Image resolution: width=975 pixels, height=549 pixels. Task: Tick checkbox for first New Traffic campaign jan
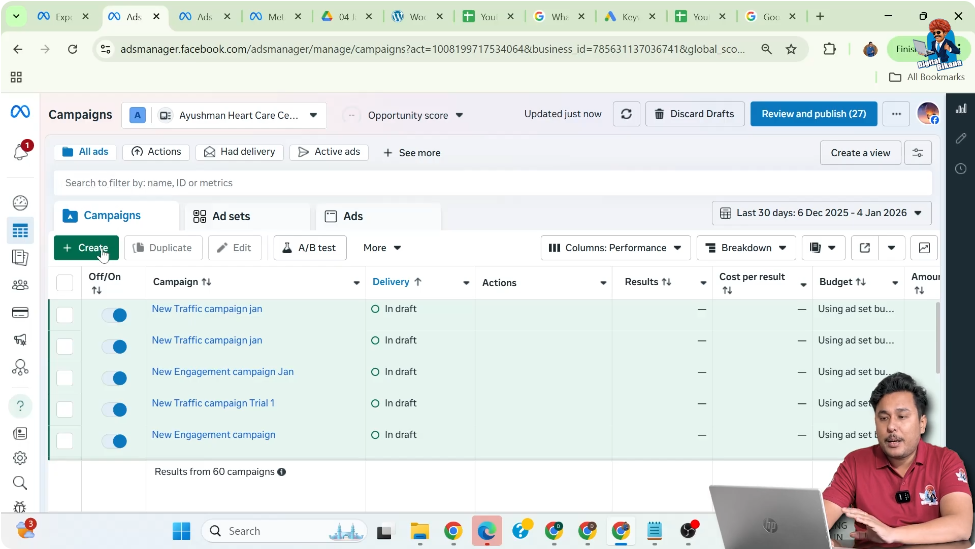(65, 315)
